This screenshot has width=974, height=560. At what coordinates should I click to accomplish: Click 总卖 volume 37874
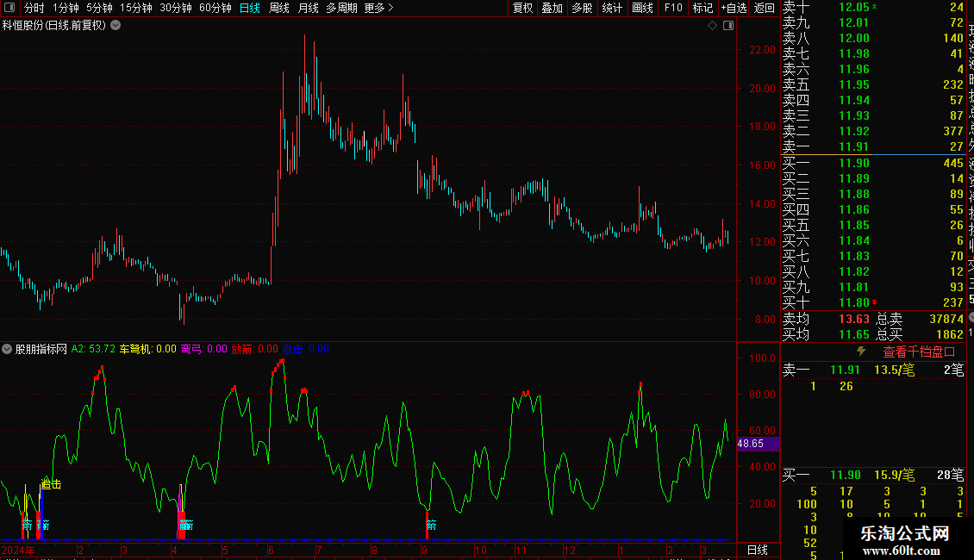tap(946, 319)
